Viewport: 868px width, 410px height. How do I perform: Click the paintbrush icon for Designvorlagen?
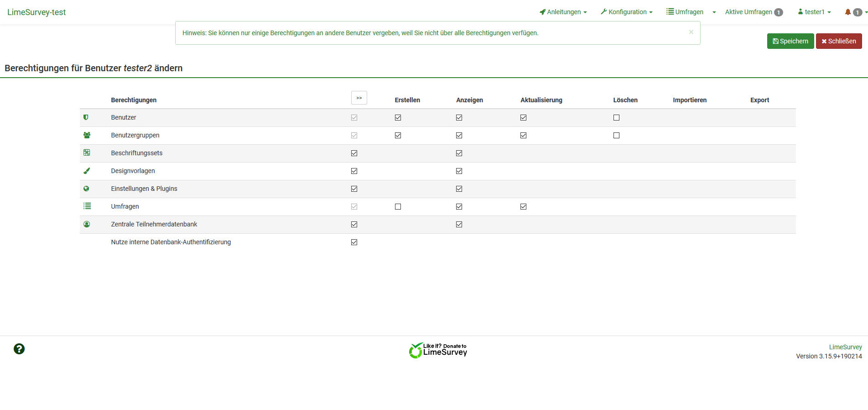click(87, 171)
